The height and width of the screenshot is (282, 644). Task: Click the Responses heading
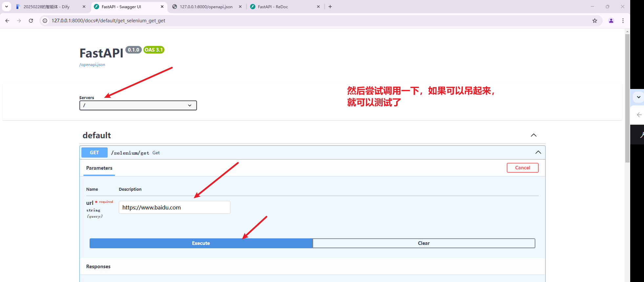[x=98, y=267]
